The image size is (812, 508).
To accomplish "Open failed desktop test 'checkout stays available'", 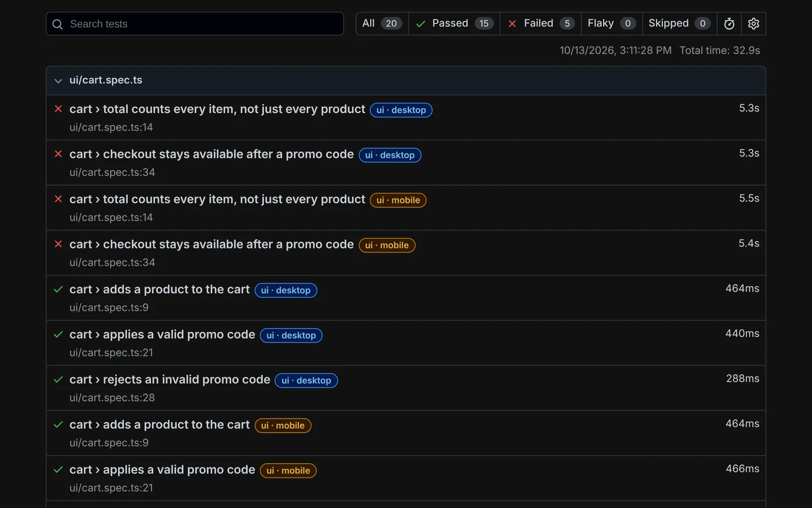I will [x=212, y=154].
